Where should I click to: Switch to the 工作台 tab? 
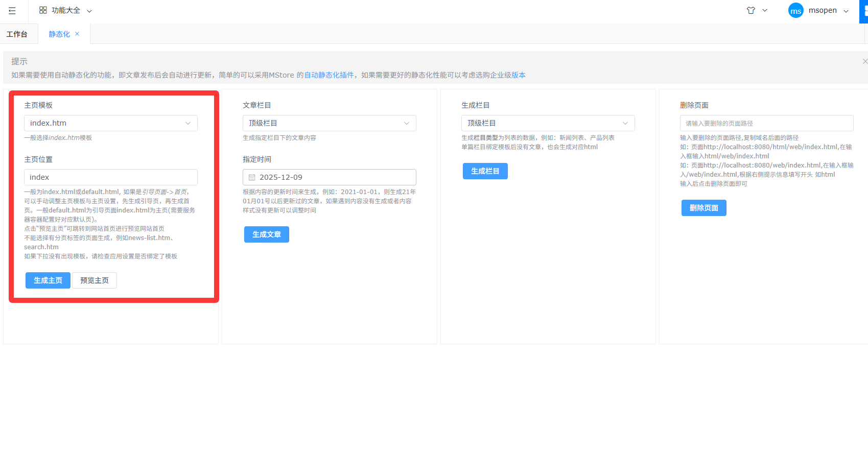tap(17, 34)
